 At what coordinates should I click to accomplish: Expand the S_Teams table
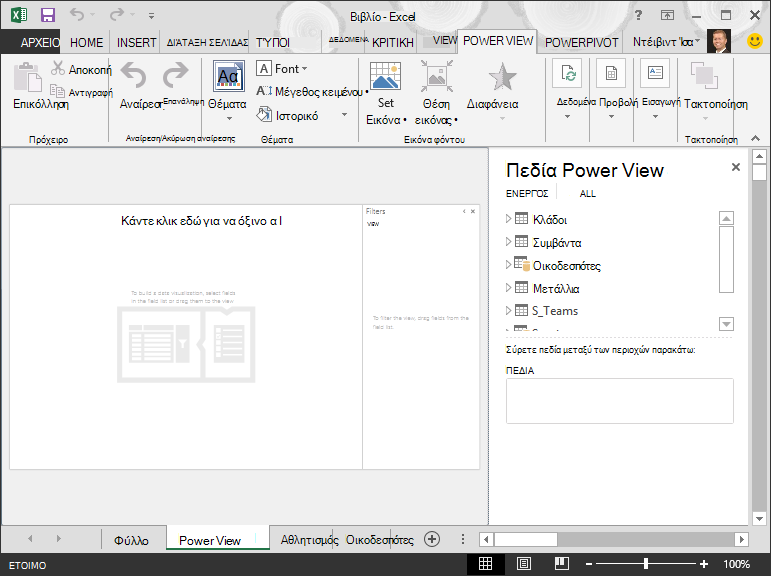click(x=508, y=310)
